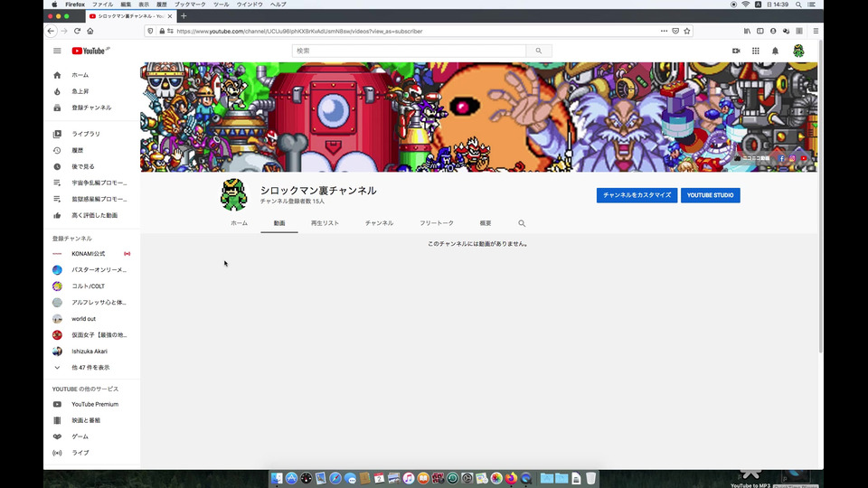Bookmark this page with star icon

pos(687,31)
